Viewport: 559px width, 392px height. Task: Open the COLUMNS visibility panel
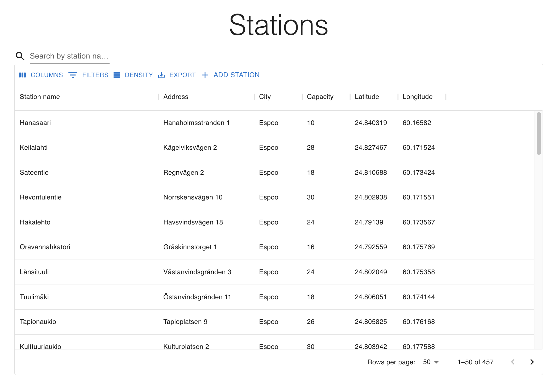[x=47, y=75]
